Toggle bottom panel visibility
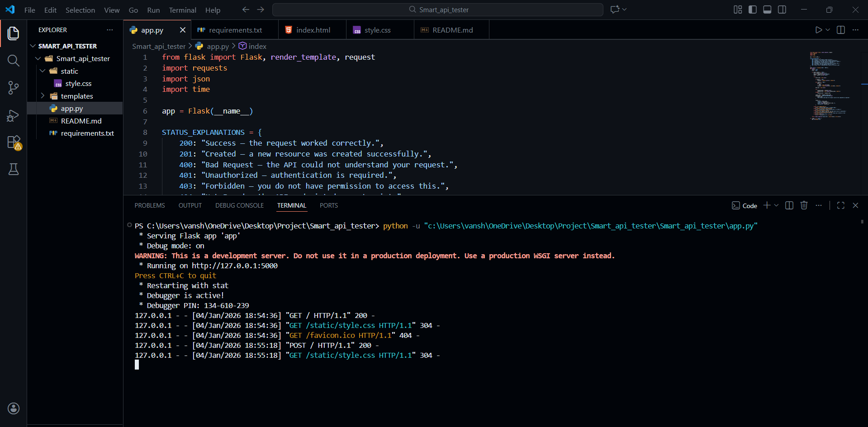 (x=767, y=9)
